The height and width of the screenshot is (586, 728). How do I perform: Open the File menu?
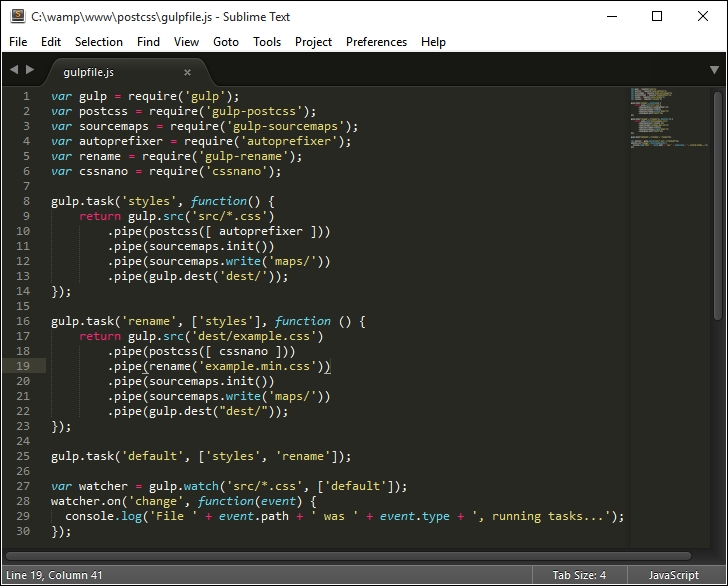coord(18,42)
